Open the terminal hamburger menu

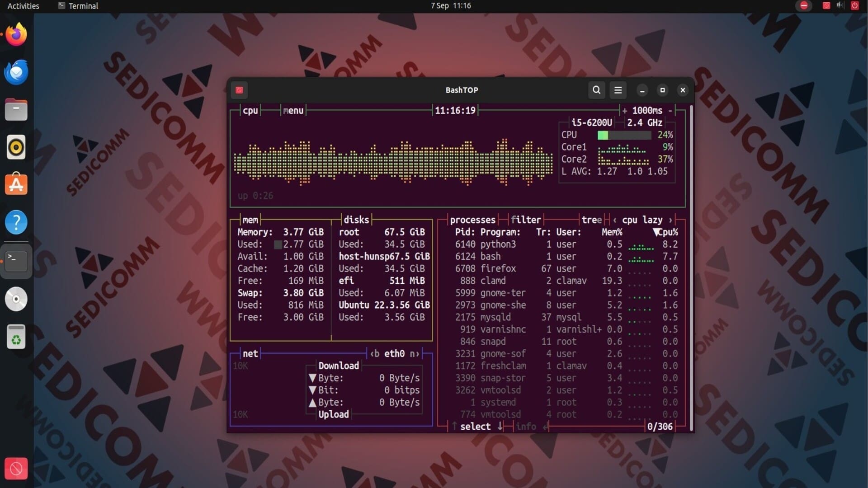click(618, 90)
